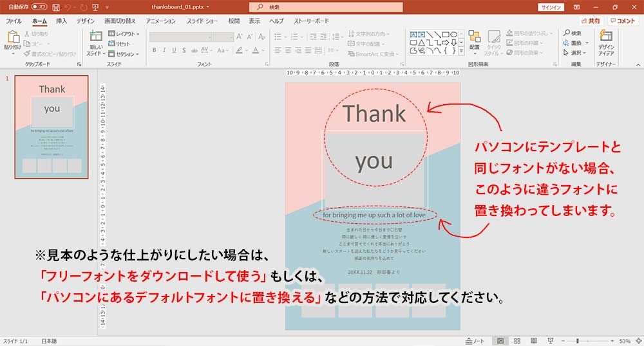Switch to the Animation (アニメーション) tab
This screenshot has width=644, height=346.
[x=160, y=21]
